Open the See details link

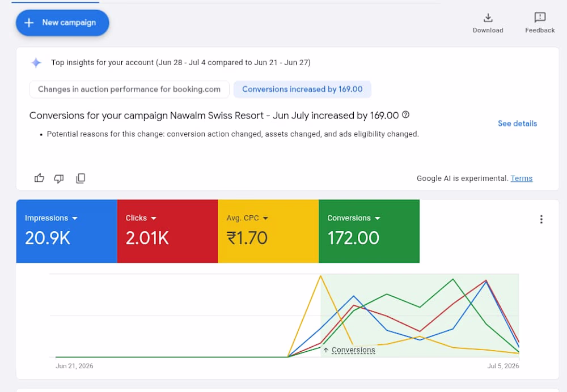pyautogui.click(x=517, y=123)
